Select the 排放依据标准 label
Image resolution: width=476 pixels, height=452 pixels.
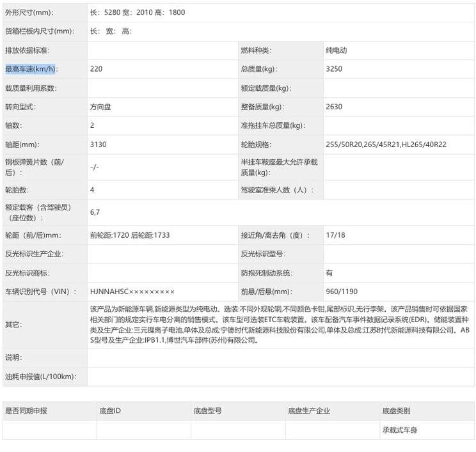tap(28, 51)
